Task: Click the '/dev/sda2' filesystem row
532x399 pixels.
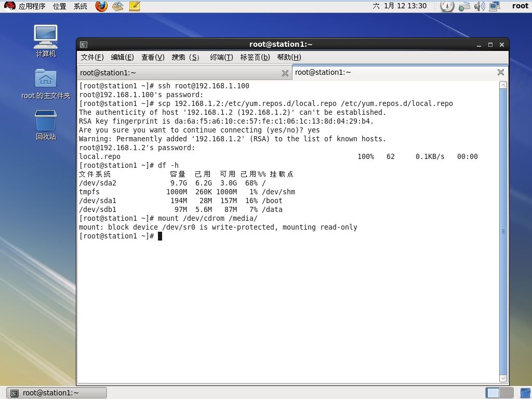Action: pyautogui.click(x=172, y=183)
